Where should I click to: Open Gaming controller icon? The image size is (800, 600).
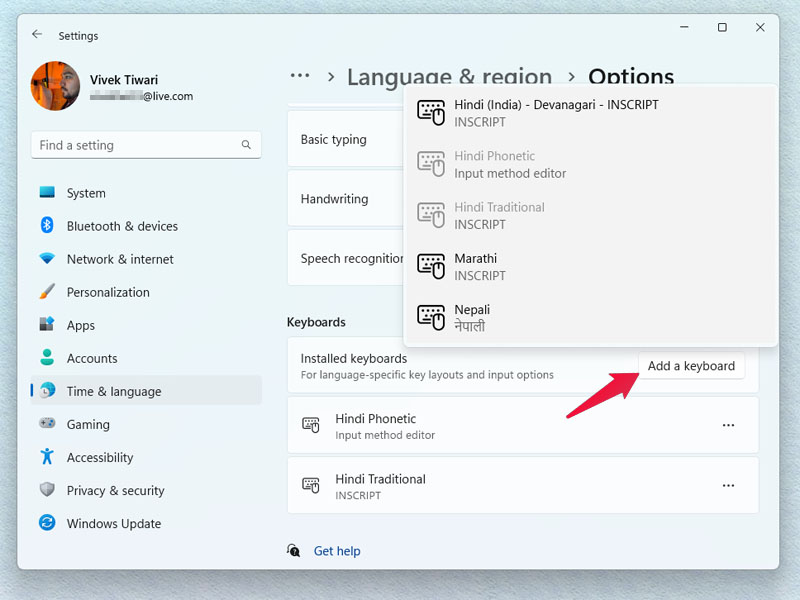tap(47, 423)
